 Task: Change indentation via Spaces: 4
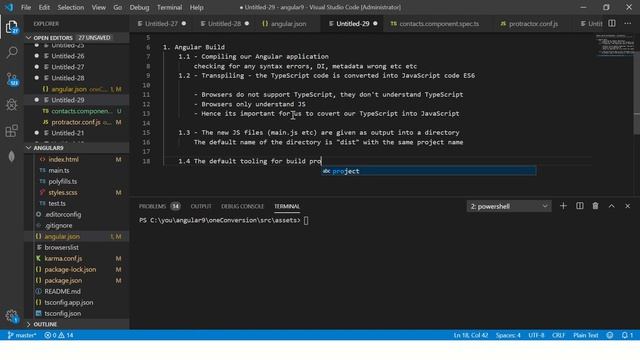tap(508, 335)
